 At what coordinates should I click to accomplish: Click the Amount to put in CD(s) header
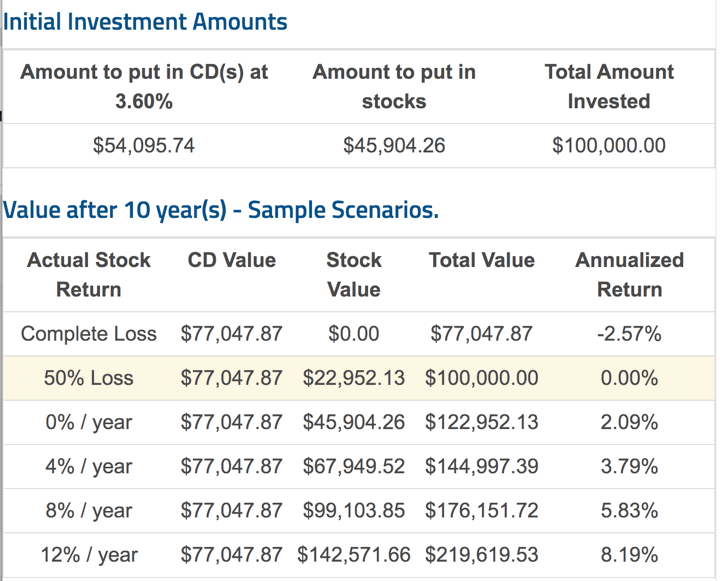click(x=144, y=86)
